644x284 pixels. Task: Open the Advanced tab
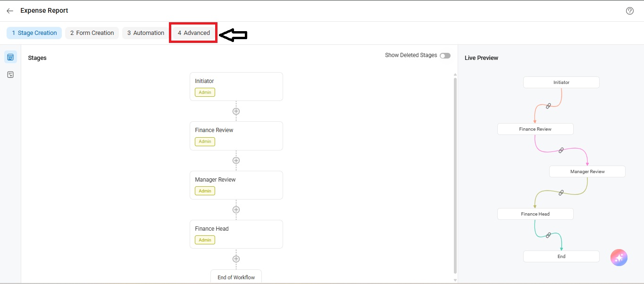194,33
